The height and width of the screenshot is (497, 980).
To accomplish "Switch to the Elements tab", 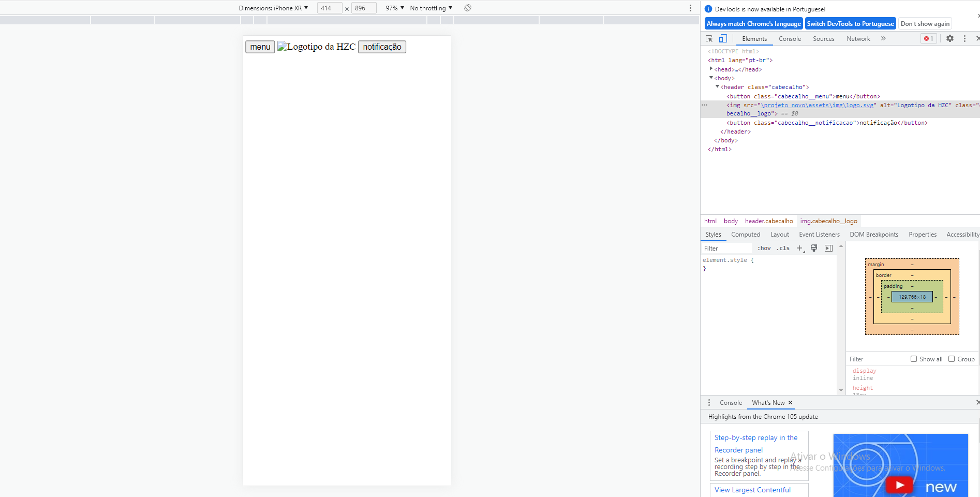I will (754, 39).
